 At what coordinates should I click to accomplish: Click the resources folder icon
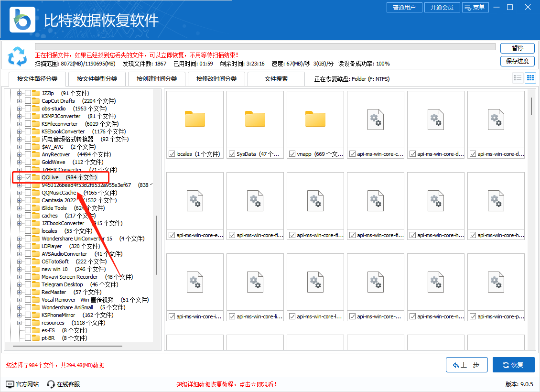pyautogui.click(x=36, y=323)
